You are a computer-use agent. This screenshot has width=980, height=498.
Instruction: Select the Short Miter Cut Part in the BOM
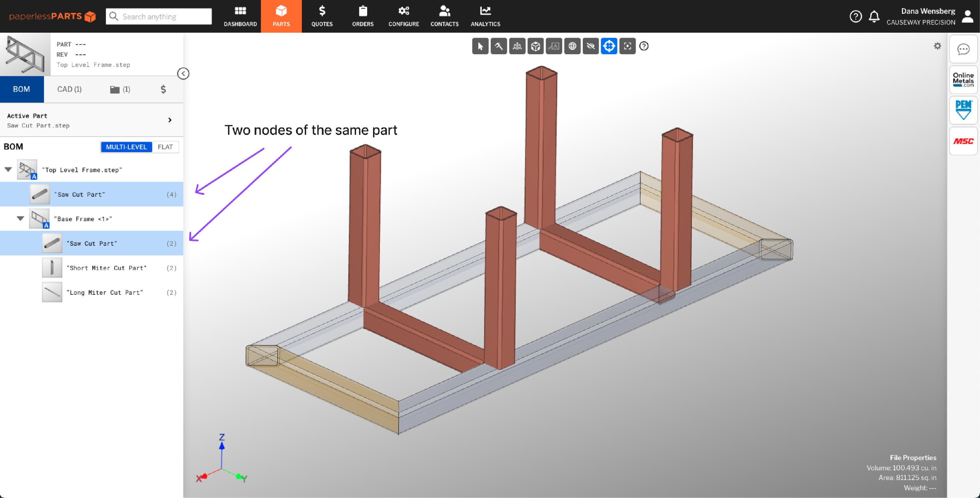tap(107, 267)
